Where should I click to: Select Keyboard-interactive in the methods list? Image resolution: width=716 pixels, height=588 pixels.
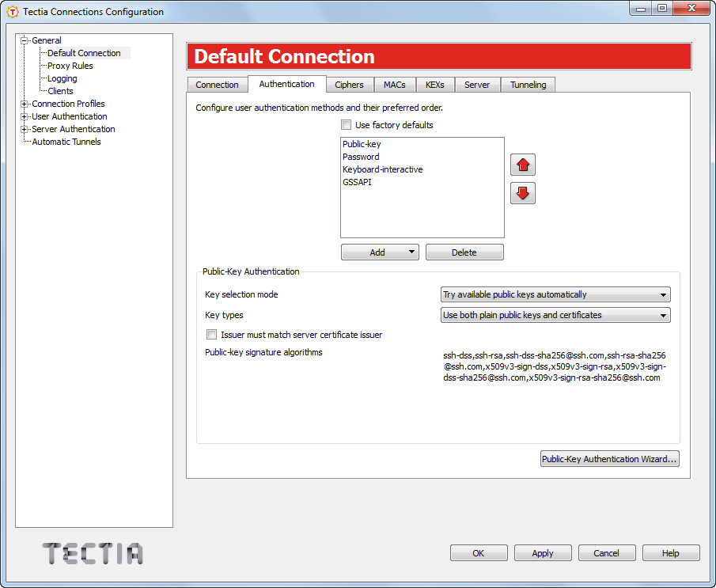pos(382,169)
